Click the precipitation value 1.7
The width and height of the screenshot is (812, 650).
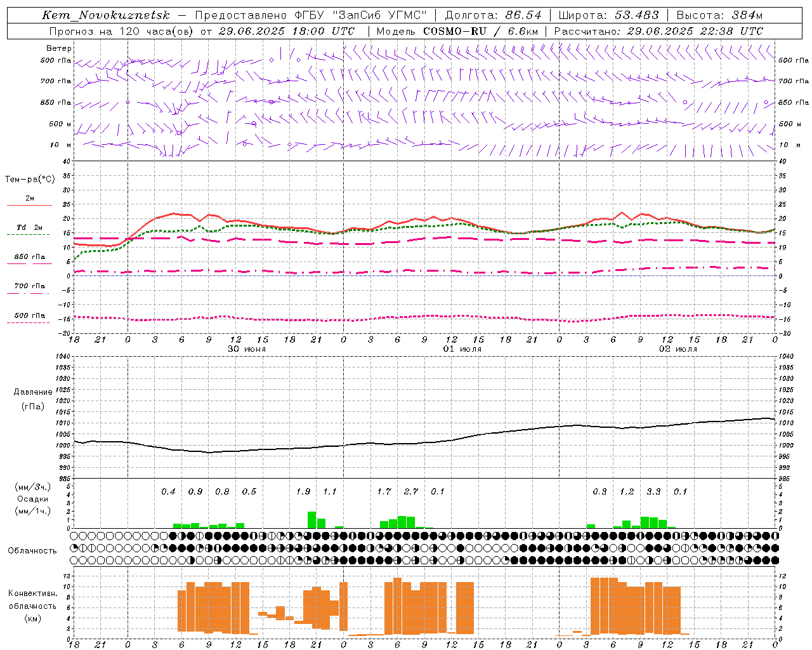click(x=384, y=492)
